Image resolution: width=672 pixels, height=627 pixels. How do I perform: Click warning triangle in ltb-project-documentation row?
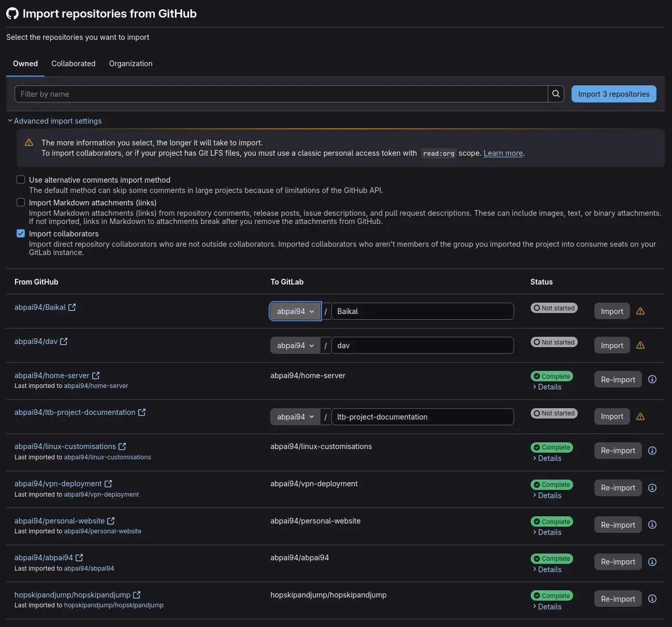tap(640, 416)
